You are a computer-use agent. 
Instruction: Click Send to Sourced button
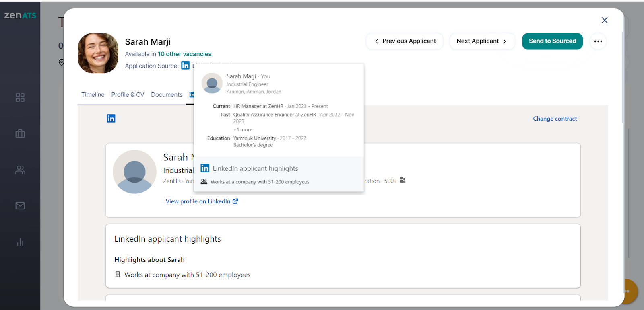click(552, 41)
